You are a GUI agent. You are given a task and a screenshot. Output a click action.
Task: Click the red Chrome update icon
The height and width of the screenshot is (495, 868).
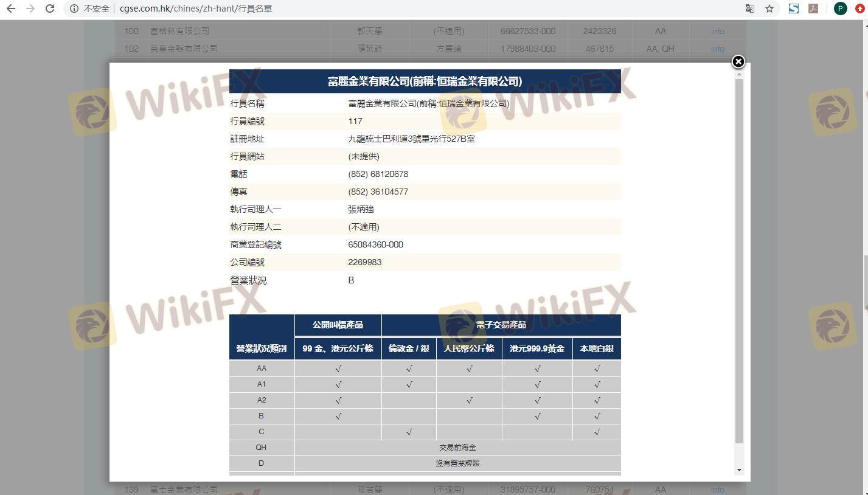click(x=859, y=9)
